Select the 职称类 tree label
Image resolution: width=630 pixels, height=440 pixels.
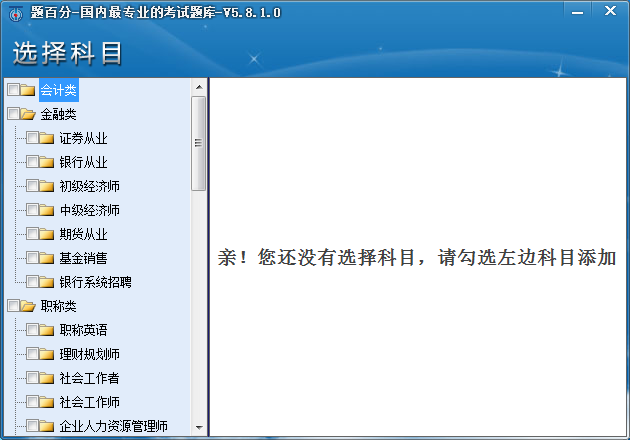59,306
